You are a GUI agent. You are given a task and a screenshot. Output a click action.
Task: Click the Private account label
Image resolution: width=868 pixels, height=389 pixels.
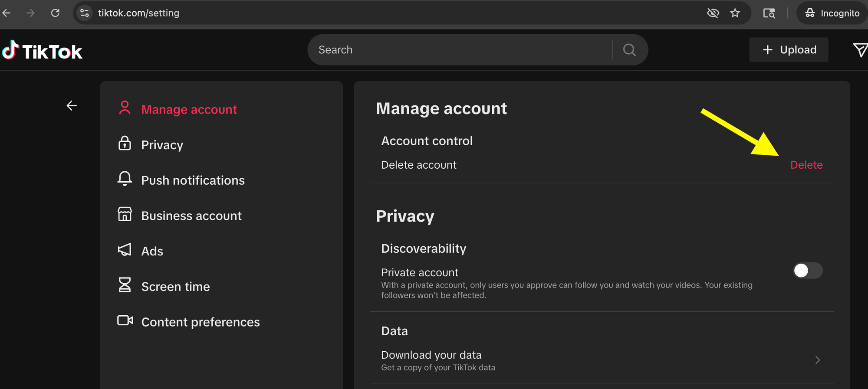click(x=420, y=272)
